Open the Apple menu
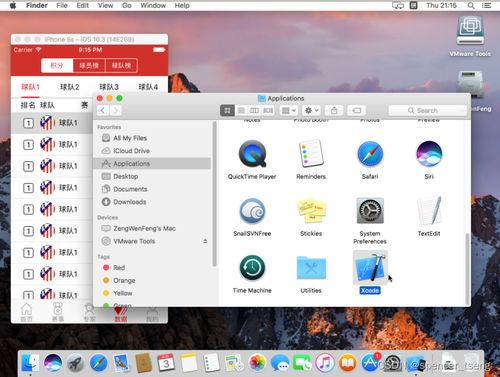500x377 pixels. (x=13, y=5)
